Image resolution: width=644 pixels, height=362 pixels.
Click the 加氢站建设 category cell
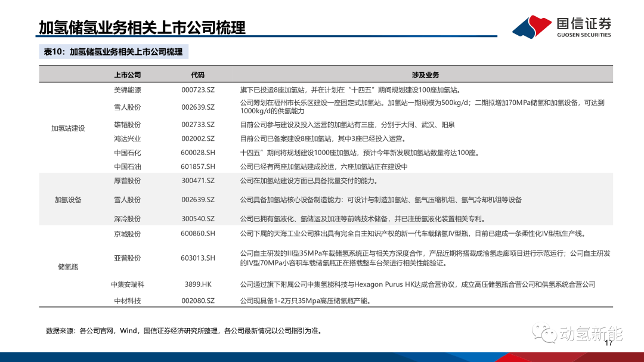pyautogui.click(x=68, y=129)
